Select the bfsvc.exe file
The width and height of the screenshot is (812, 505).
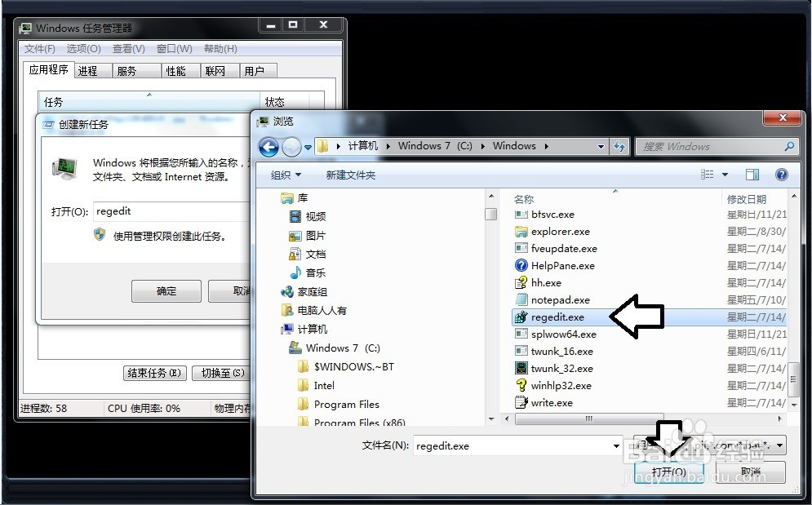[x=545, y=215]
